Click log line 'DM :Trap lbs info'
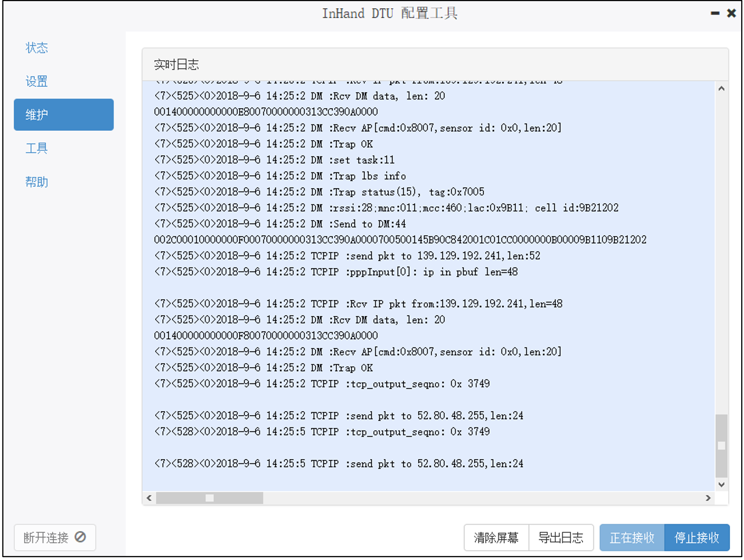The image size is (744, 560). 280,176
